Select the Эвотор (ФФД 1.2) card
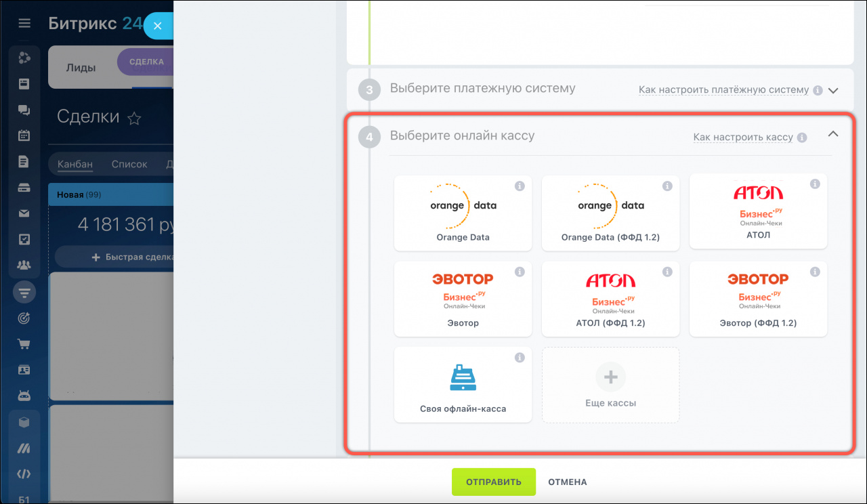 [x=759, y=299]
